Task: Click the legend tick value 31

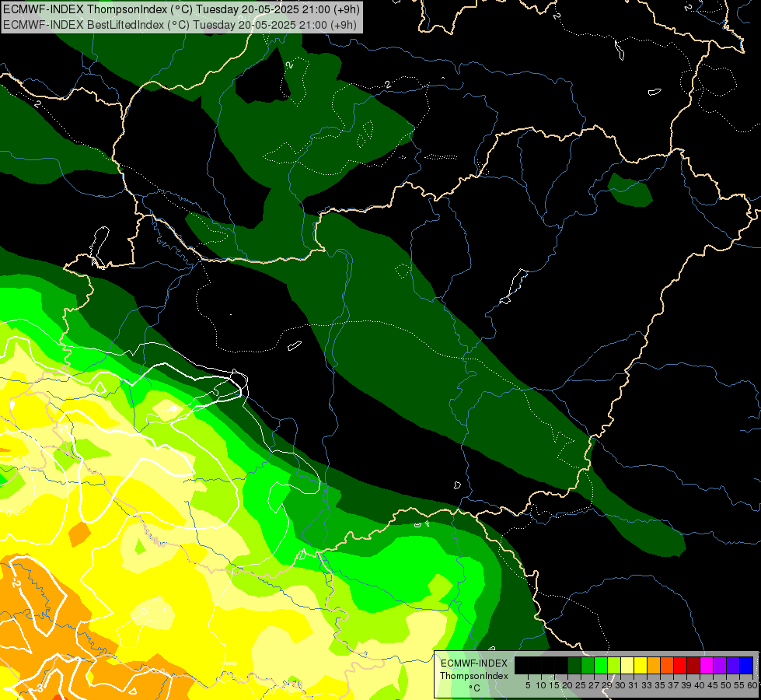Action: [x=634, y=685]
